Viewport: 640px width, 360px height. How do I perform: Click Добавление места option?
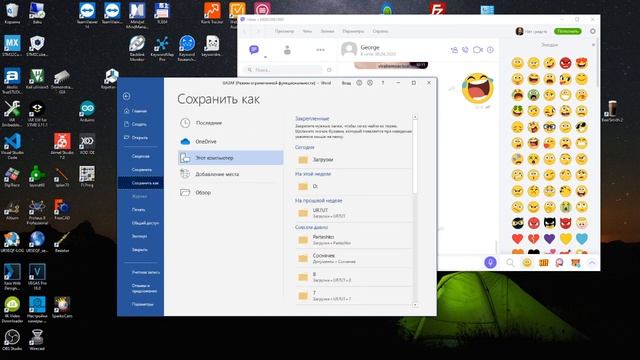coord(231,174)
